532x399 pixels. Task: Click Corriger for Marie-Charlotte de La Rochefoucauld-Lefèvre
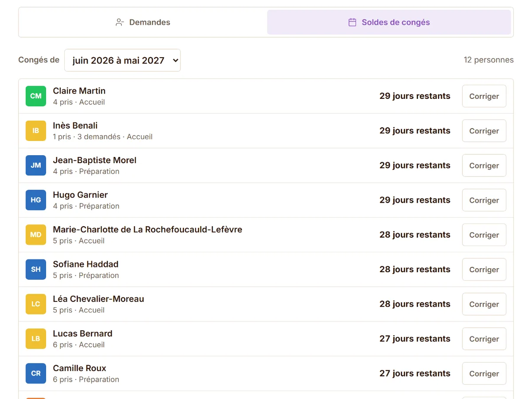(484, 235)
